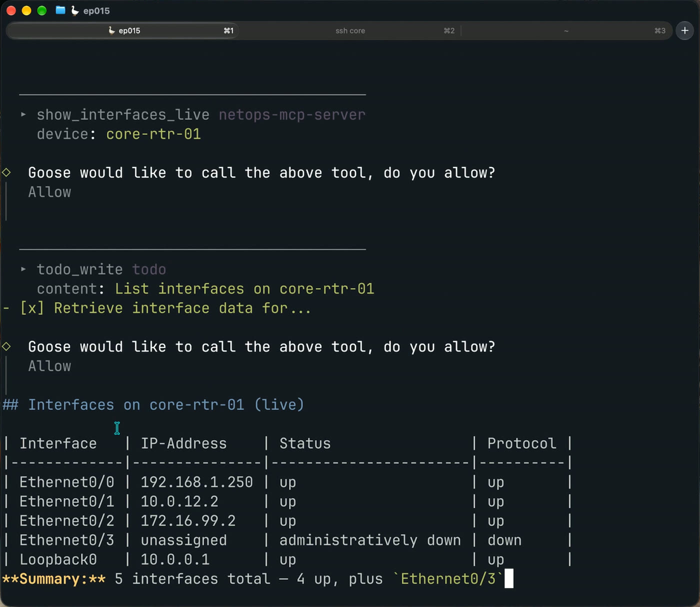
Task: Click the yellow minimize window button
Action: (26, 10)
